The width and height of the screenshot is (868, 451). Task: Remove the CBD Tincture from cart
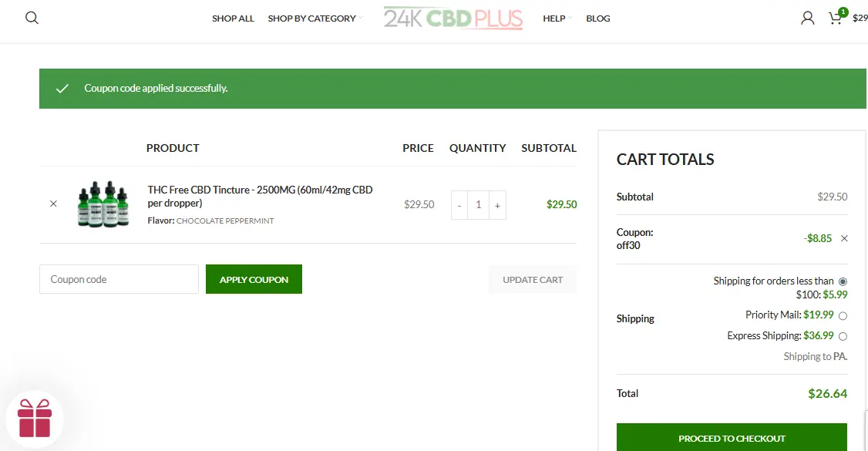click(53, 204)
